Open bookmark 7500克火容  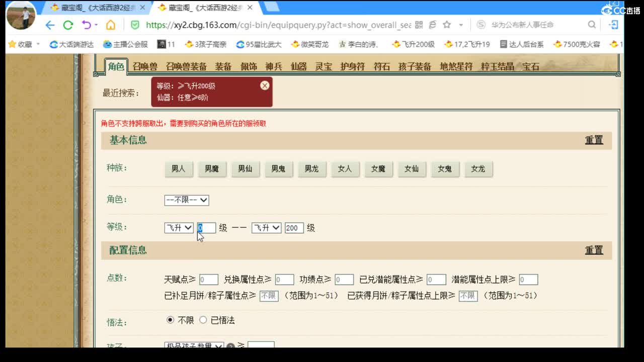coord(577,44)
